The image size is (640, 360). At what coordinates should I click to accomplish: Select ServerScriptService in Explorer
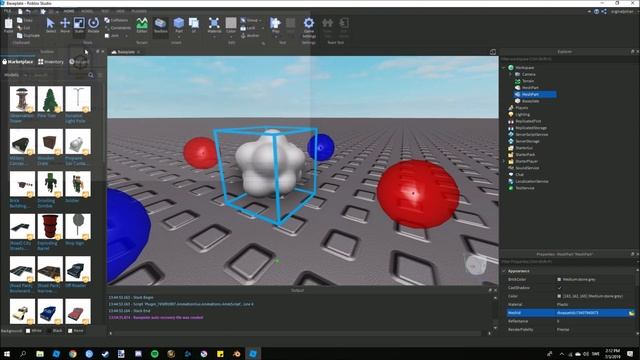coord(531,134)
